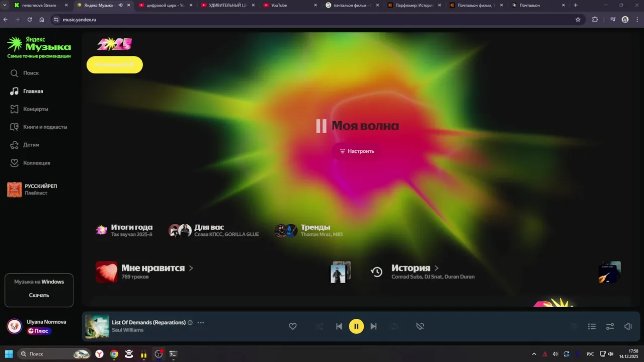Screen dimensions: 644x362
Task: Toggle repeat in the player bar
Action: click(394, 326)
